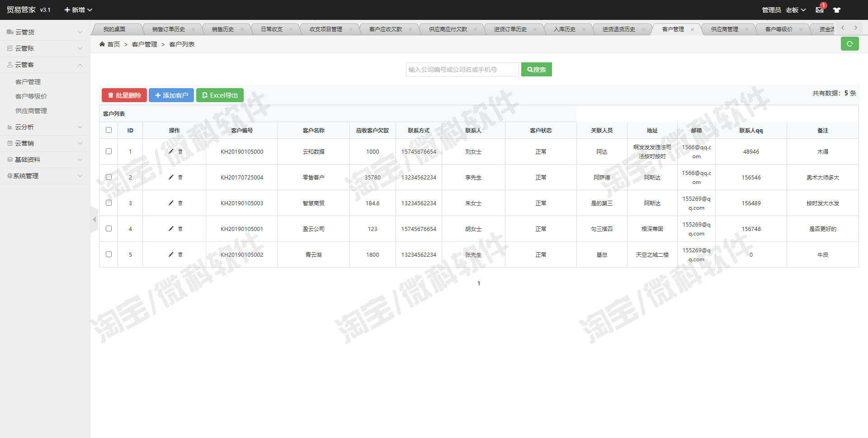Edit customer 智慧商贸 with pencil icon
The height and width of the screenshot is (438, 868).
171,203
